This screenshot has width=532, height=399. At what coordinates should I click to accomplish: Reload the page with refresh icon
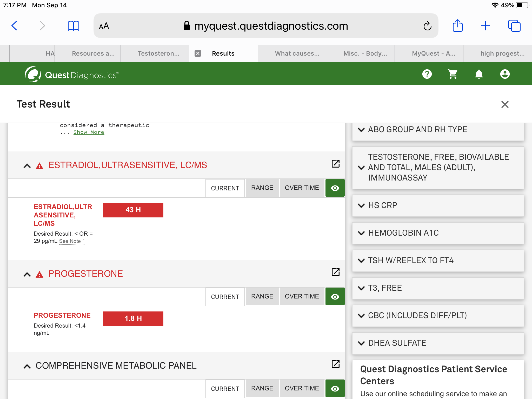[x=427, y=26]
